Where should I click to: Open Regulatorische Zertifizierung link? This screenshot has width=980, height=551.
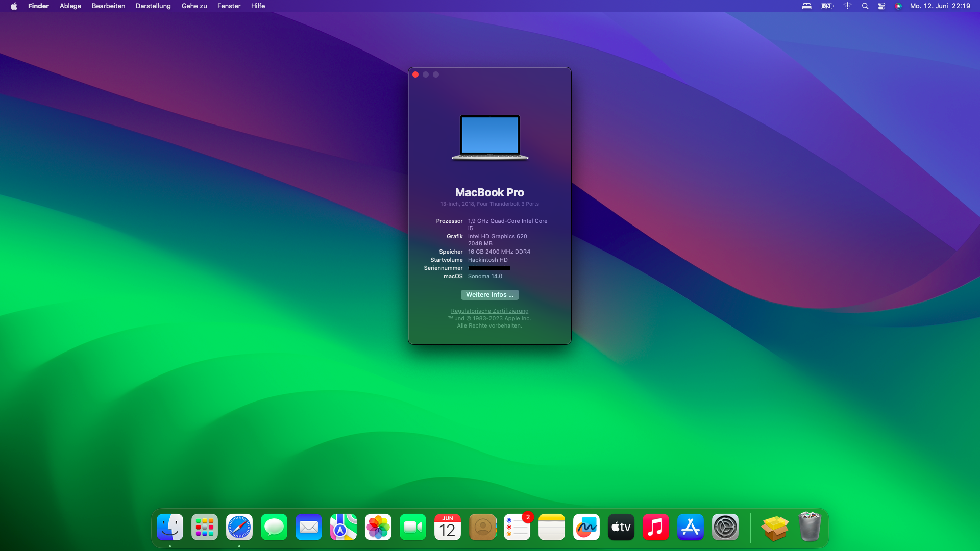tap(489, 311)
